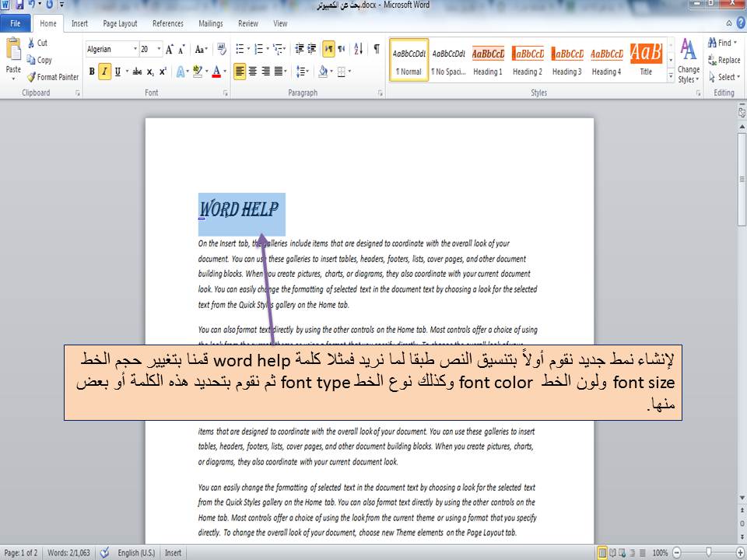Switch to the Page Layout tab

pos(120,23)
